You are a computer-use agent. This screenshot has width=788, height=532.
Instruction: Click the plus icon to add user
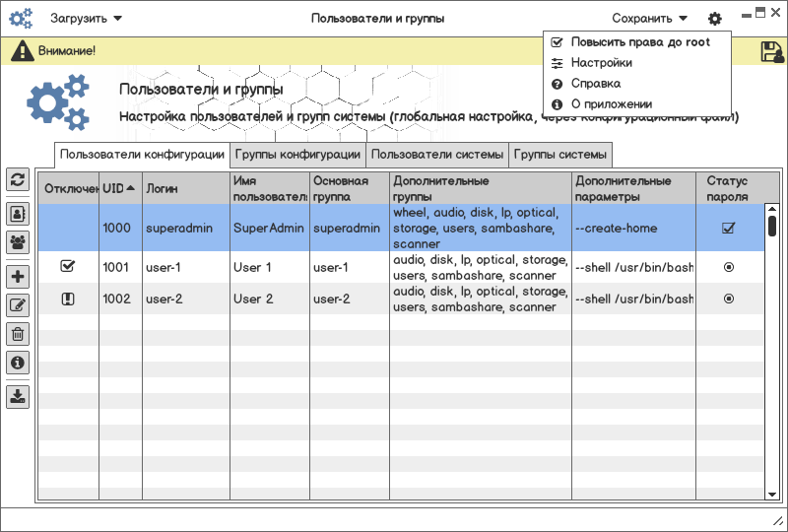[x=18, y=277]
